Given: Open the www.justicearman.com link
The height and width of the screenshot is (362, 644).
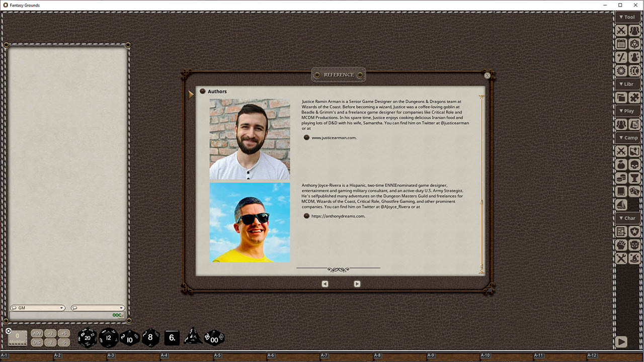Looking at the screenshot, I should click(334, 137).
